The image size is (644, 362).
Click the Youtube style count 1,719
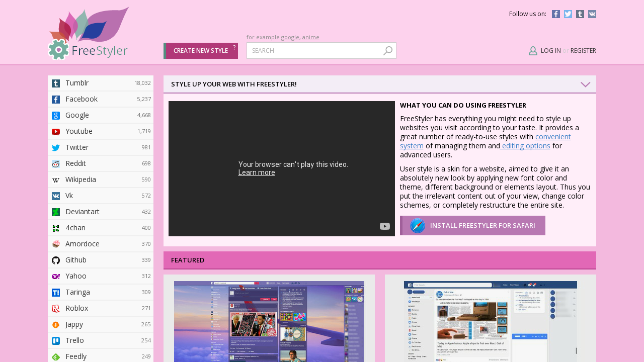(x=144, y=132)
